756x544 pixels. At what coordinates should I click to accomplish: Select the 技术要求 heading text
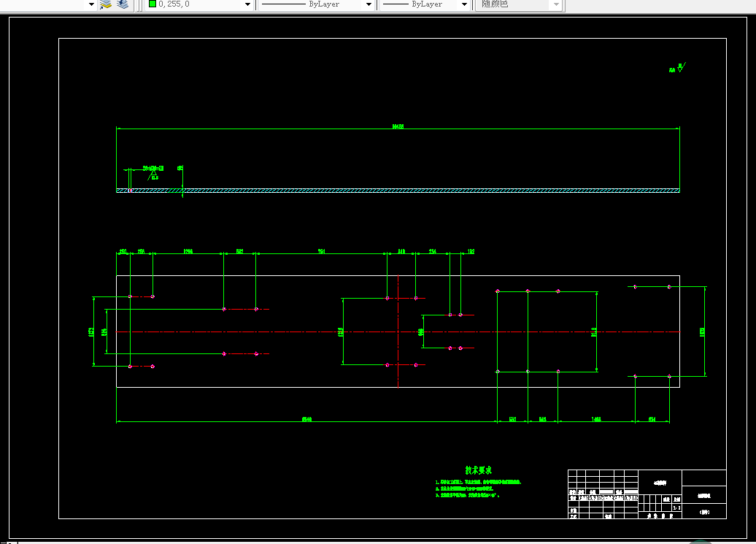pyautogui.click(x=478, y=470)
